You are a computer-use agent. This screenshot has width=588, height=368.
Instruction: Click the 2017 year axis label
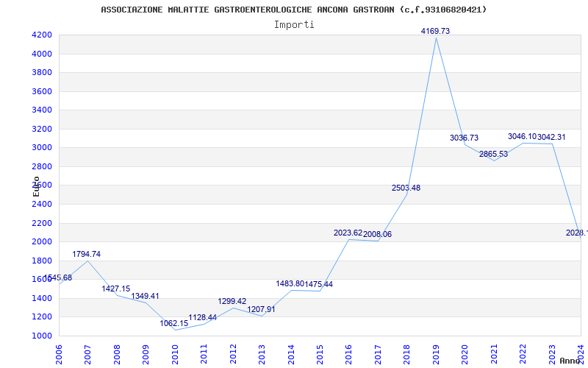(378, 355)
